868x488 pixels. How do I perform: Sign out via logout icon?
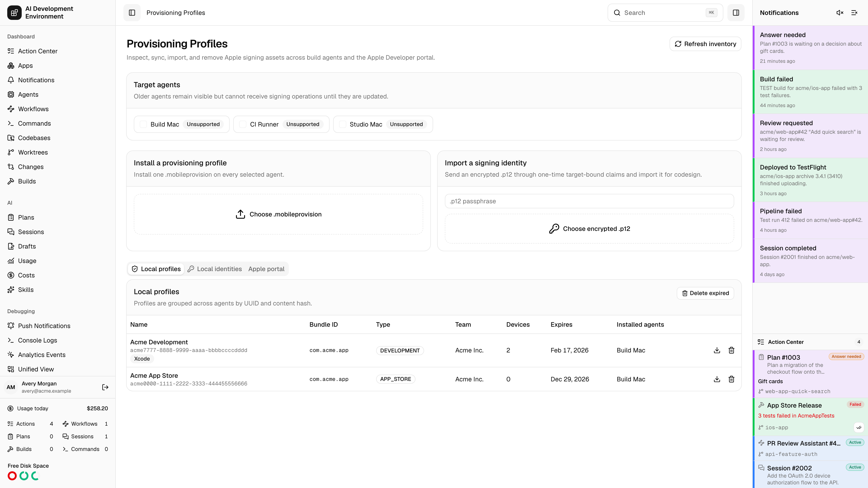[x=105, y=387]
